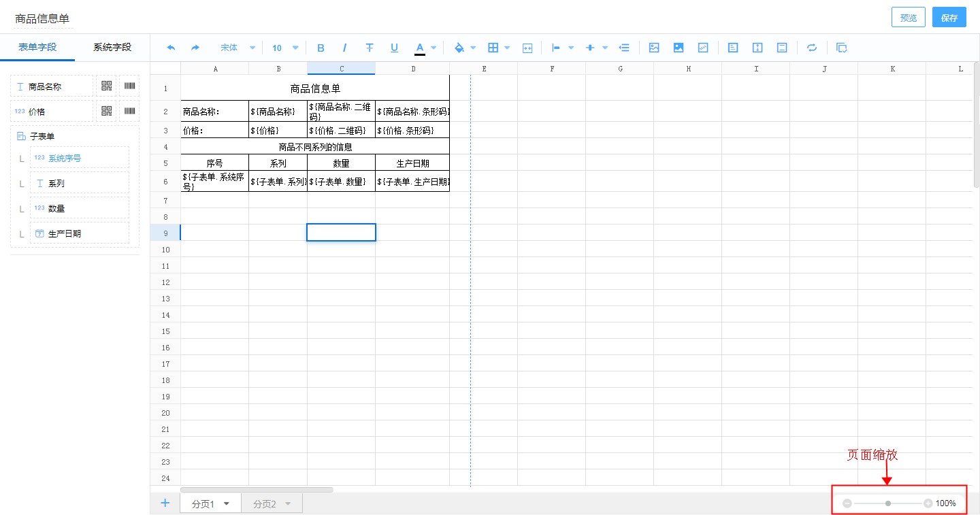The width and height of the screenshot is (980, 515).
Task: Click the 保存 save button
Action: pos(949,17)
